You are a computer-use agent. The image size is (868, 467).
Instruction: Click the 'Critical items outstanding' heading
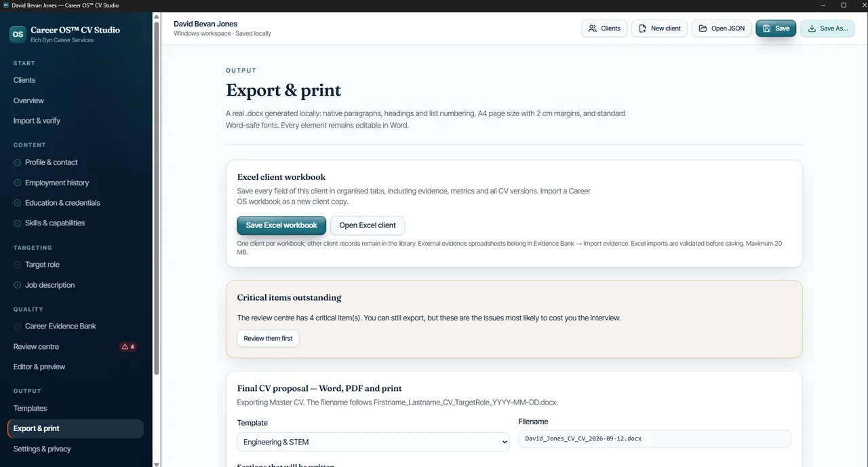(x=289, y=297)
